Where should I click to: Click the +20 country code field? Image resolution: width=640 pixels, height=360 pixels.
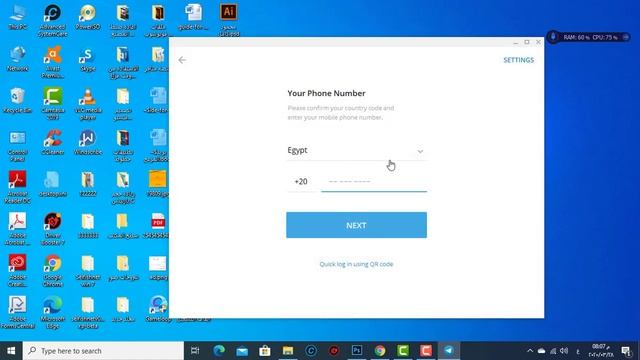coord(301,181)
